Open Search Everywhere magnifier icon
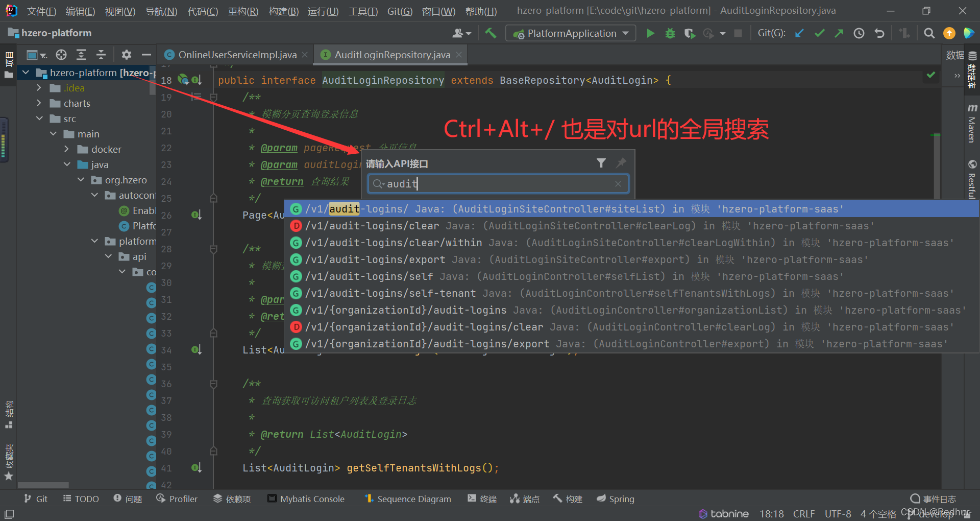 [x=929, y=33]
